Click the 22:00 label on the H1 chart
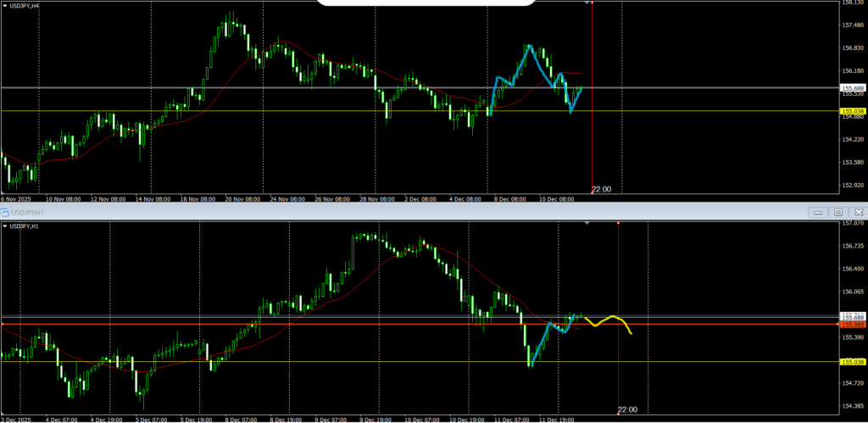868x423 pixels. [x=627, y=409]
